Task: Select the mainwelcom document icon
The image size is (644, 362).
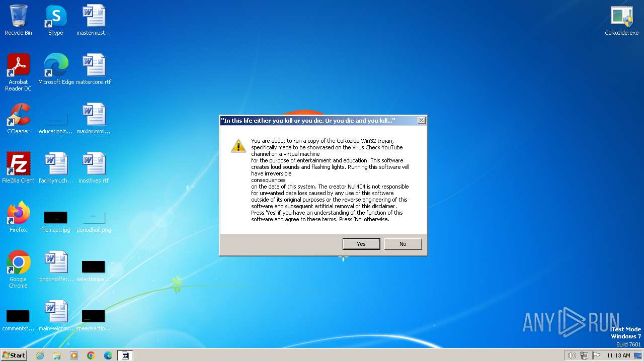Action: (x=56, y=316)
